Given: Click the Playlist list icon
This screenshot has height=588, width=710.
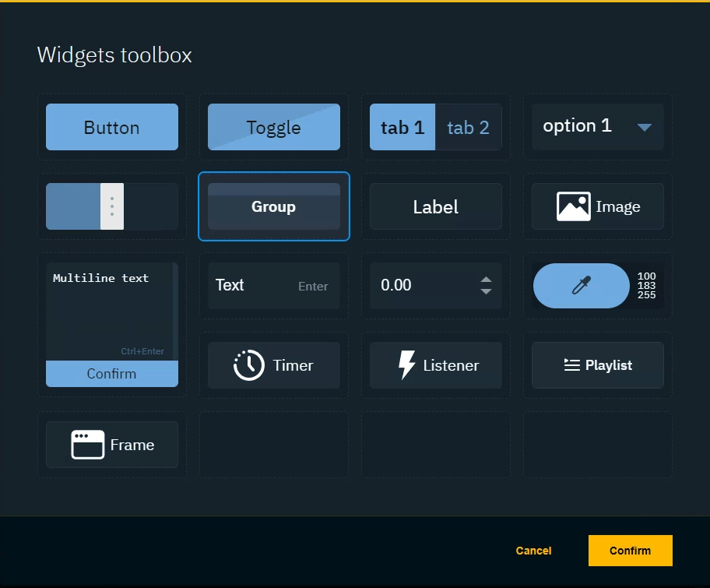Looking at the screenshot, I should click(x=572, y=364).
